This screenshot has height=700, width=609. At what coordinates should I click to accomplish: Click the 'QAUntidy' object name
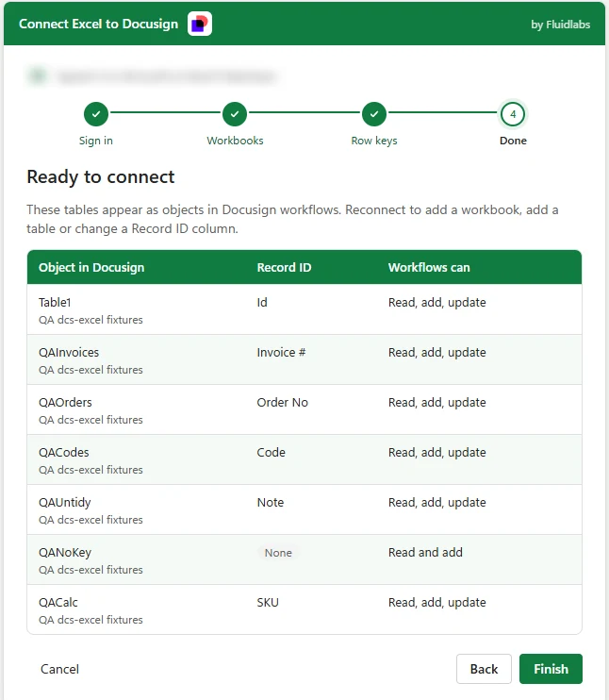point(65,503)
